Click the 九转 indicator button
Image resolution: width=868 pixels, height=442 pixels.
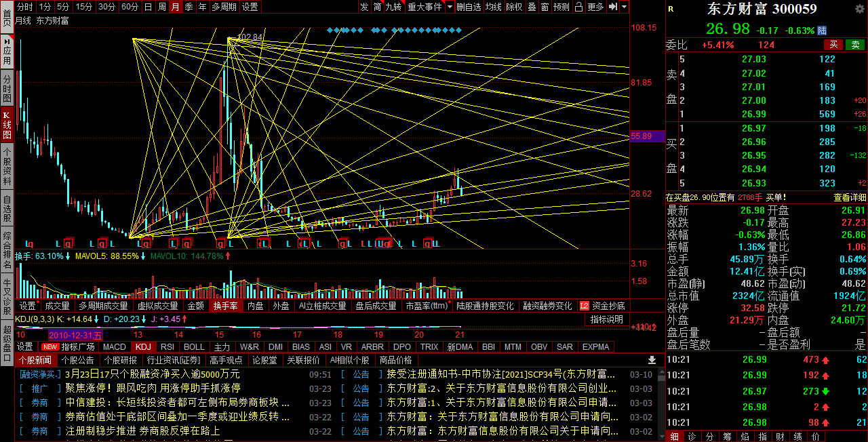(x=395, y=7)
